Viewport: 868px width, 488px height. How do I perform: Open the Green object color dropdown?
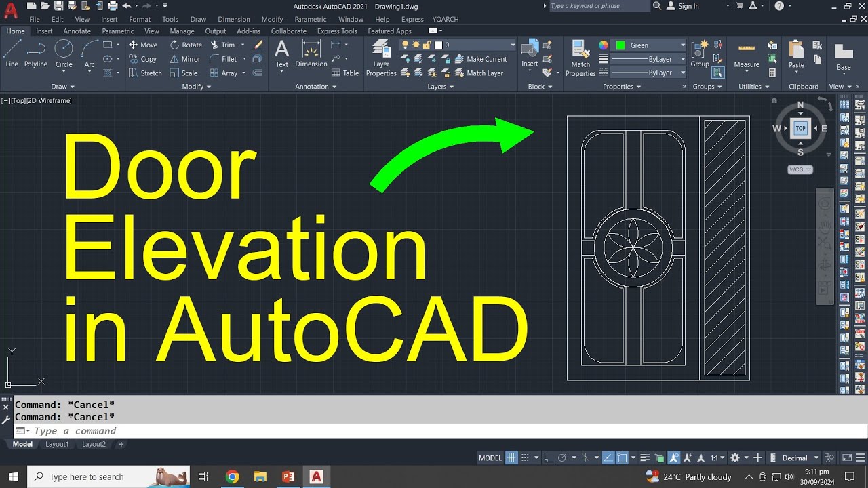[650, 45]
